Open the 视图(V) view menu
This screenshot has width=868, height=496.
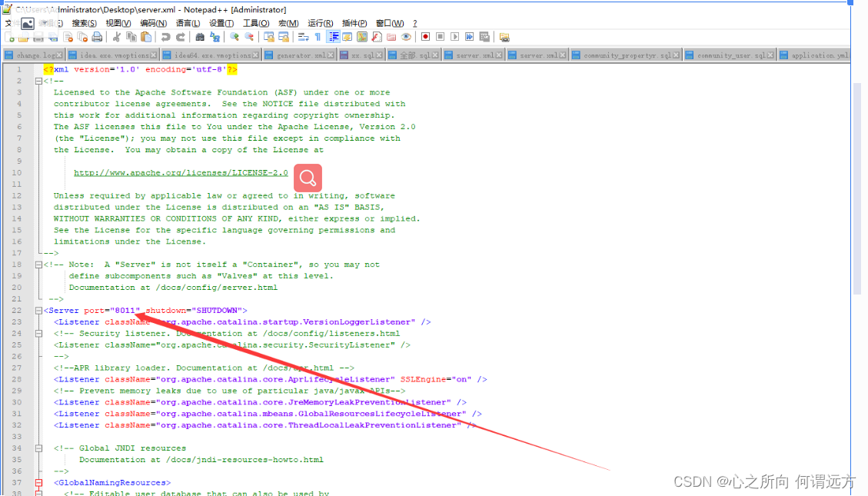tap(118, 23)
